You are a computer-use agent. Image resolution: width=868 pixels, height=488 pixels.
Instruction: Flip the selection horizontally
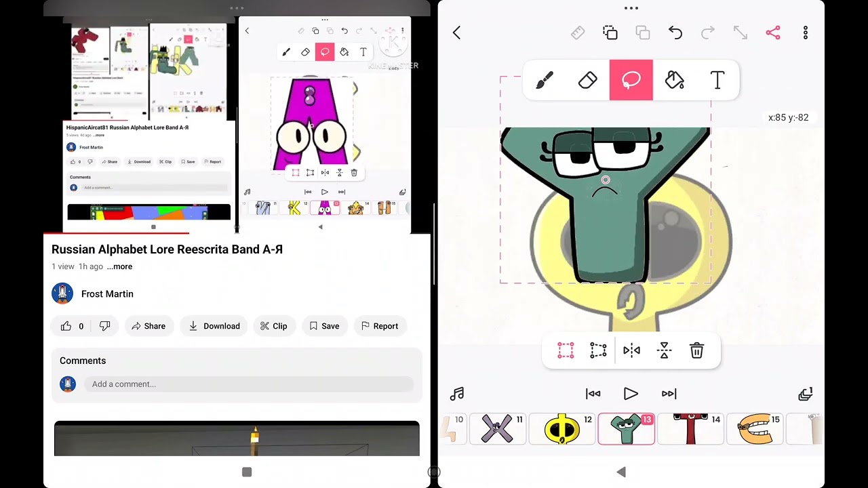coord(631,350)
